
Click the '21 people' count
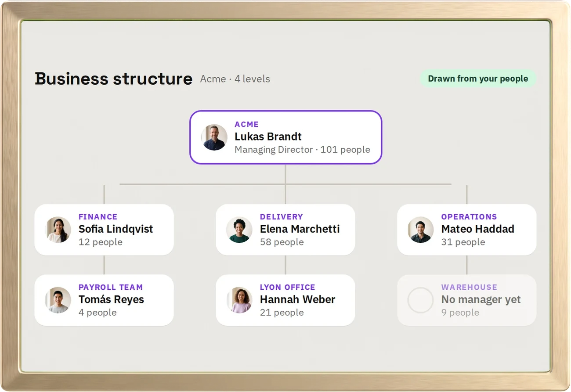click(x=282, y=313)
